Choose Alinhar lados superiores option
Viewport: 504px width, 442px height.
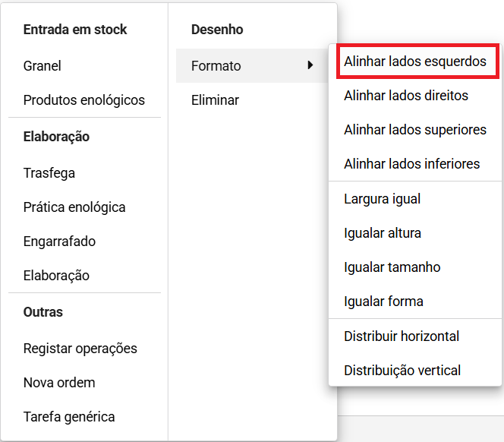point(415,130)
